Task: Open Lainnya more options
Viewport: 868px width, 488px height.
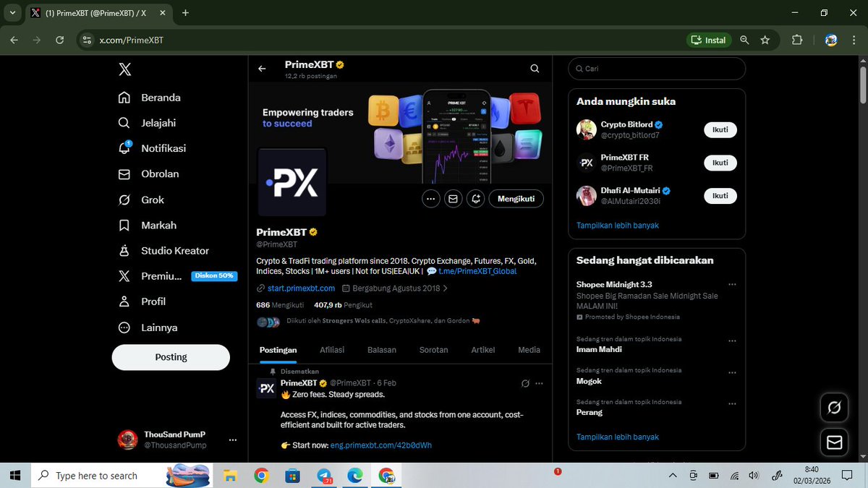Action: (148, 328)
